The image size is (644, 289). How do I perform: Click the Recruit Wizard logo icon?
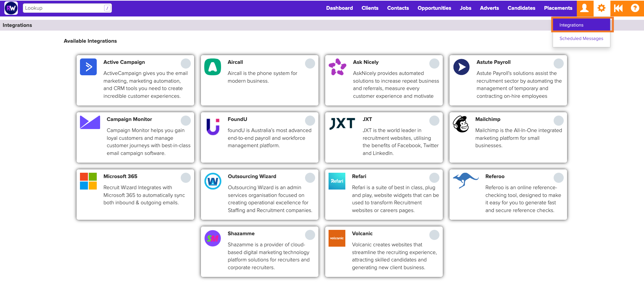tap(11, 8)
